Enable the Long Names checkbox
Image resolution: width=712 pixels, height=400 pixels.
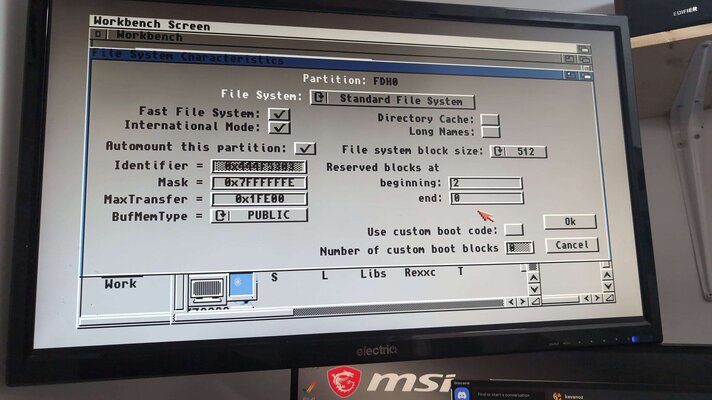(490, 132)
